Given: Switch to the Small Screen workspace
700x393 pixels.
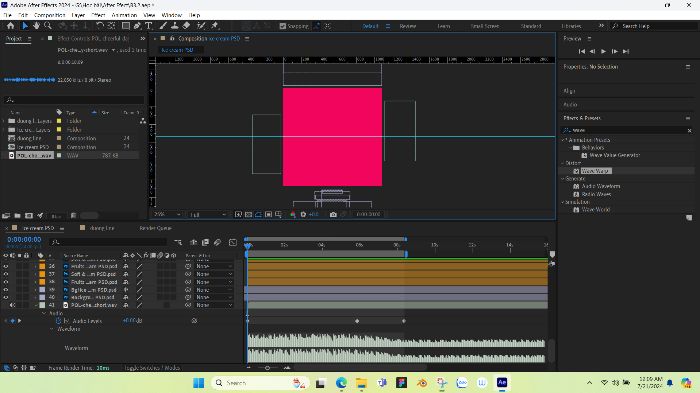Looking at the screenshot, I should (485, 26).
